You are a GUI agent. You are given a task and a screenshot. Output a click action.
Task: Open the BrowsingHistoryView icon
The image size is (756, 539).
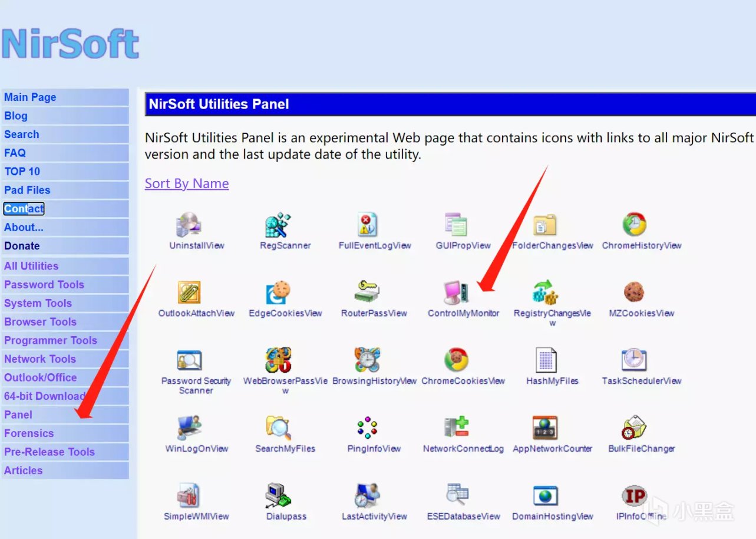tap(367, 360)
